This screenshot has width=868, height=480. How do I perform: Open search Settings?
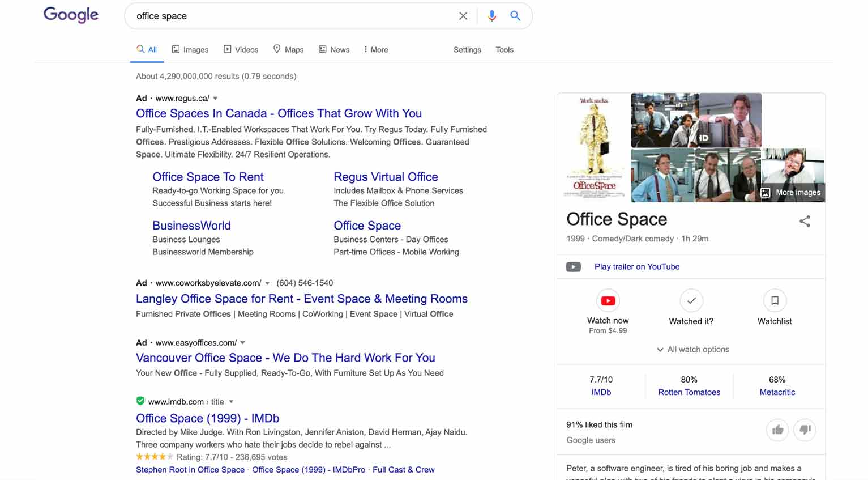pos(467,50)
